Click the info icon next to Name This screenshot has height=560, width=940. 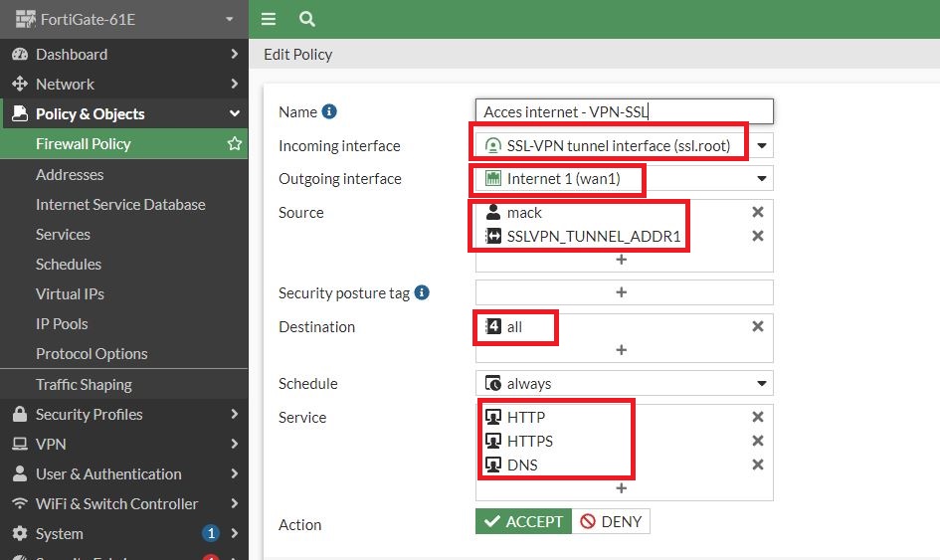tap(330, 112)
